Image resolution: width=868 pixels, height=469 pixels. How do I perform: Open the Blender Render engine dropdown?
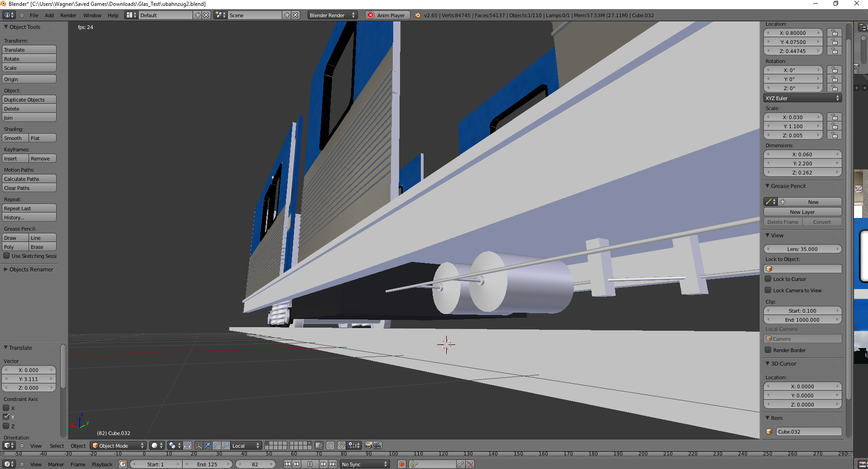pos(332,15)
